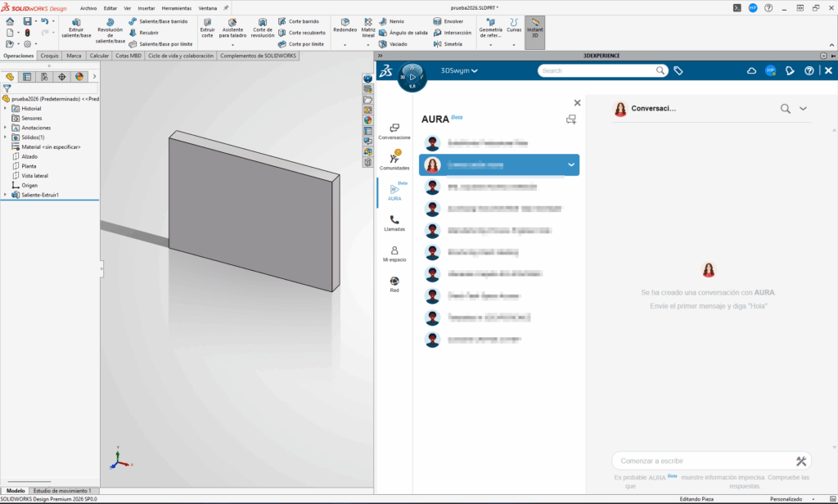Click the Simetría mirror tool

453,43
